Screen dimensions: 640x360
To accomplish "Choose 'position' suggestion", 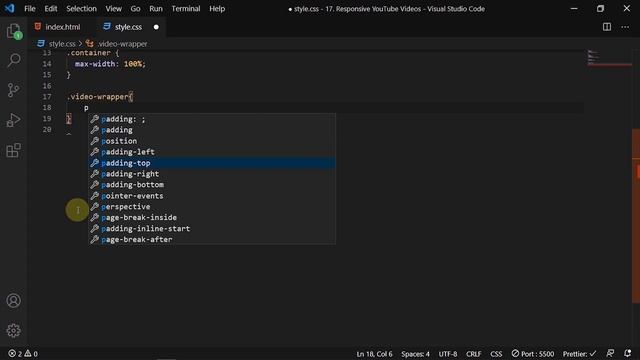I will 212,141.
